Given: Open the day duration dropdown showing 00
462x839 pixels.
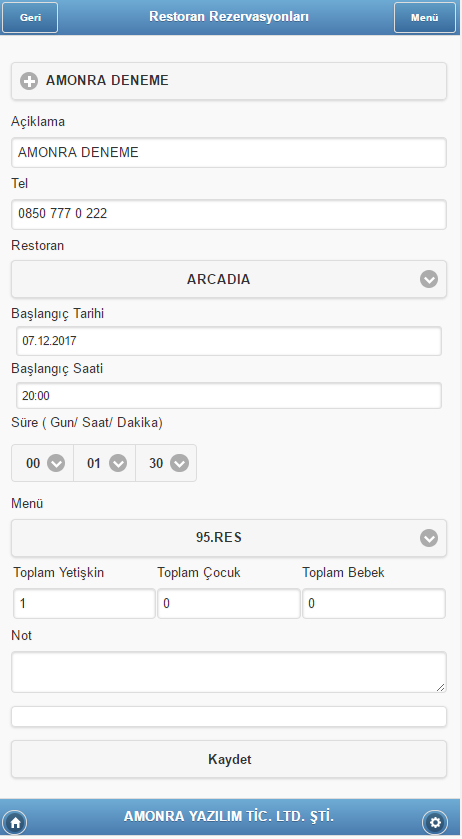Looking at the screenshot, I should pyautogui.click(x=42, y=463).
